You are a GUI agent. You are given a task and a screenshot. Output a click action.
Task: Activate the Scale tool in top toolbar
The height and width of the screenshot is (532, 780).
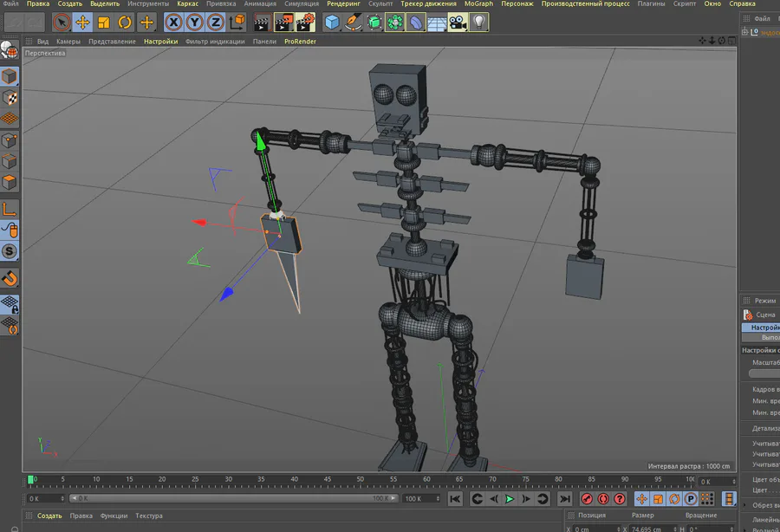(103, 23)
